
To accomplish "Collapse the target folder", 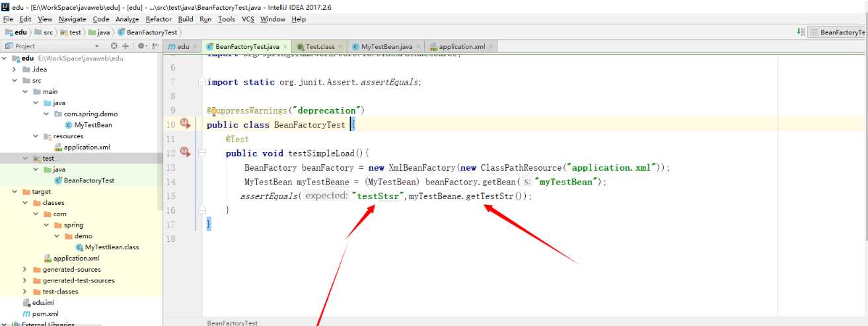I will point(14,191).
